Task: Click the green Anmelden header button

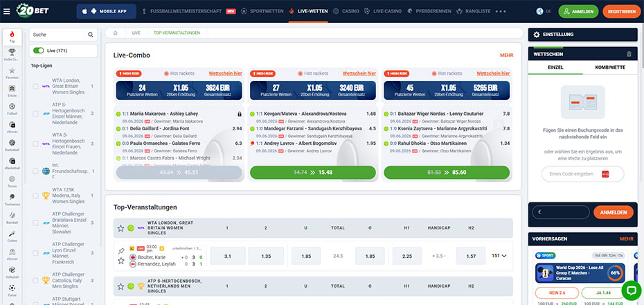Action: coord(578,12)
